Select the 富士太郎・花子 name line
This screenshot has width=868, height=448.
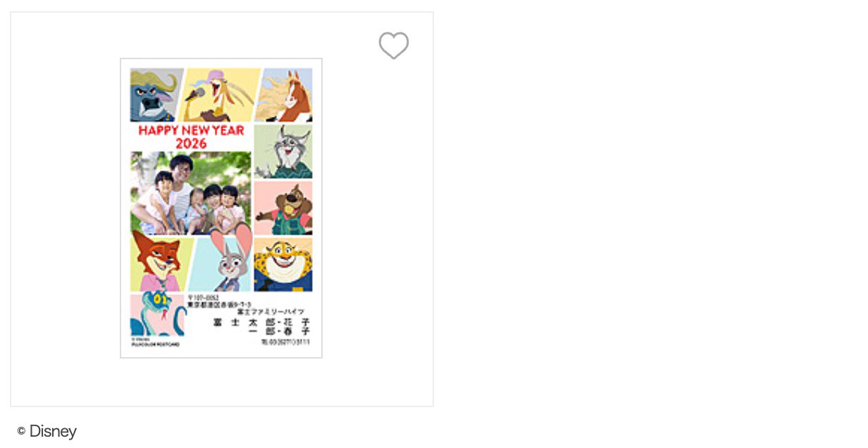point(261,322)
